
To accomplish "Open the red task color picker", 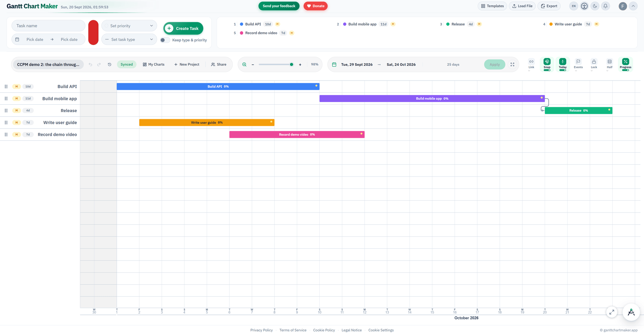I will pyautogui.click(x=93, y=33).
